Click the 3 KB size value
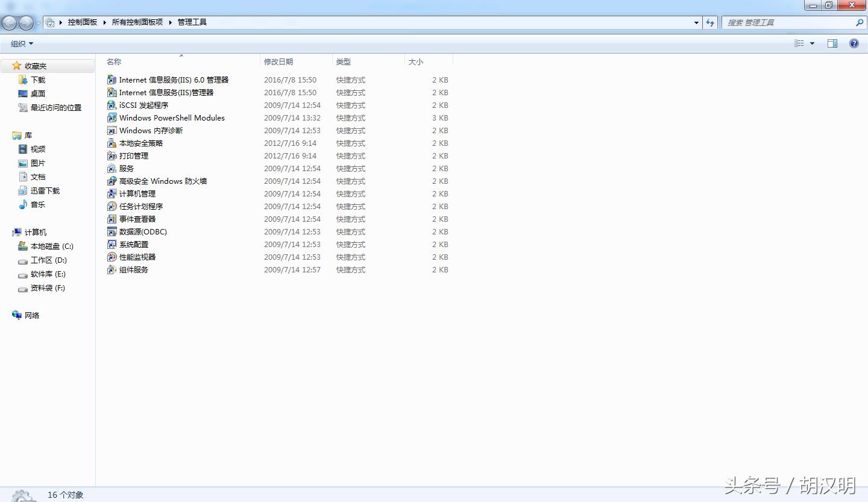Viewport: 868px width, 502px height. click(x=440, y=118)
